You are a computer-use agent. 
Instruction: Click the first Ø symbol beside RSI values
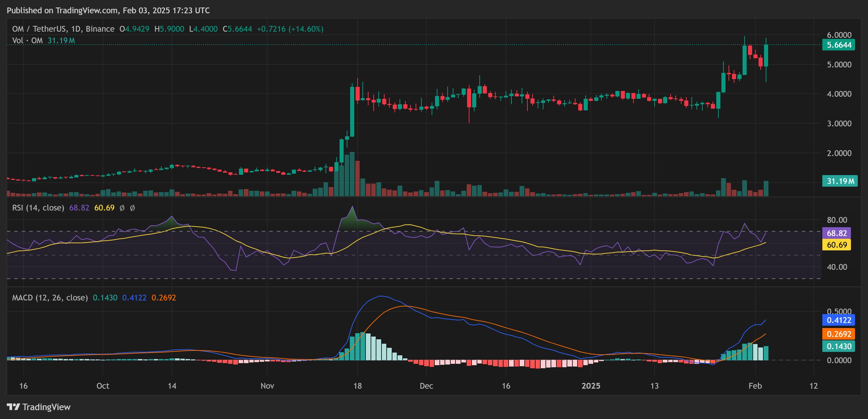pos(122,208)
